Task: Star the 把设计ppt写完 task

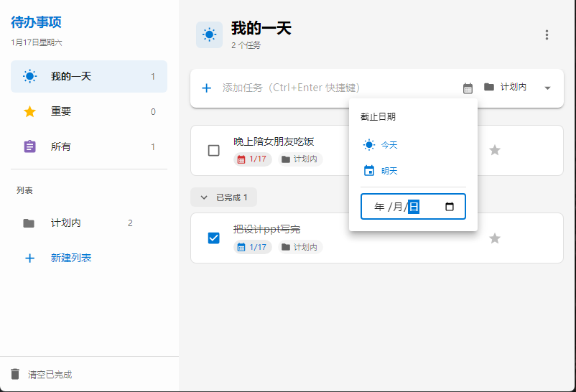Action: [x=494, y=238]
